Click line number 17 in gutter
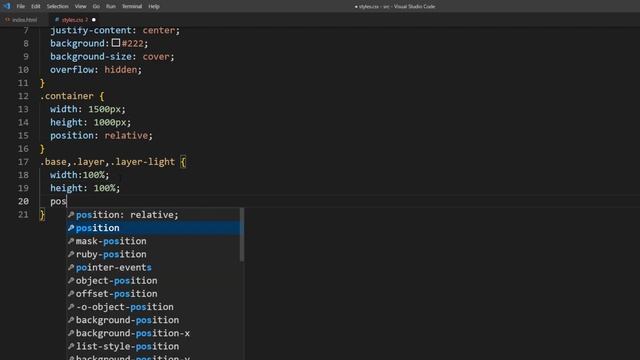This screenshot has width=640, height=360. tap(23, 162)
